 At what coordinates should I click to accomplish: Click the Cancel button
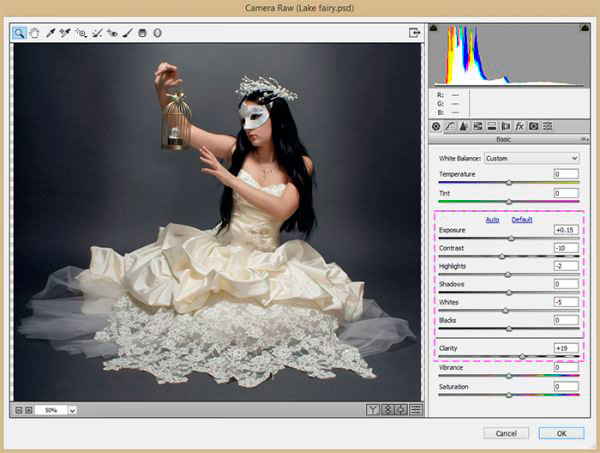pos(506,433)
